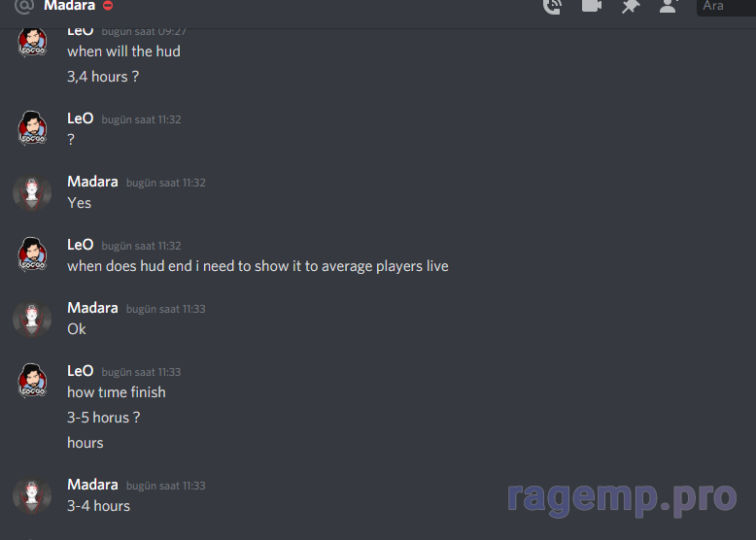Click the Ara search field
The image size is (756, 540).
pos(726,6)
